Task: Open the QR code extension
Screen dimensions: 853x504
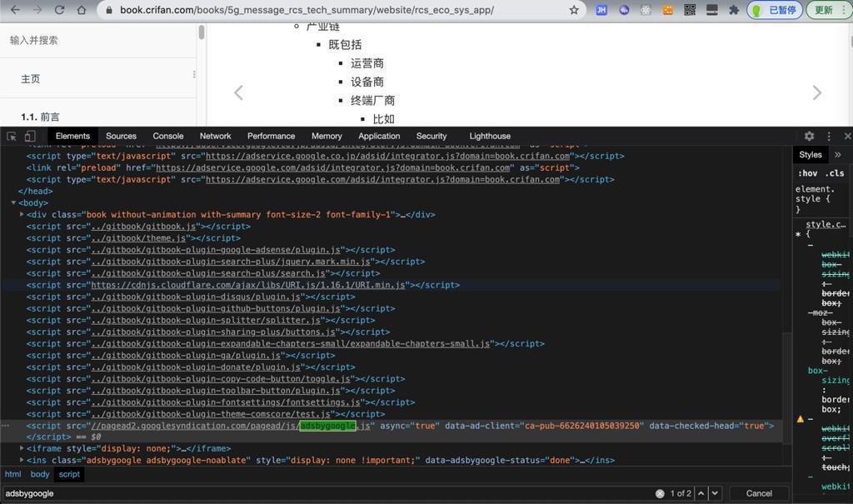Action: [690, 10]
